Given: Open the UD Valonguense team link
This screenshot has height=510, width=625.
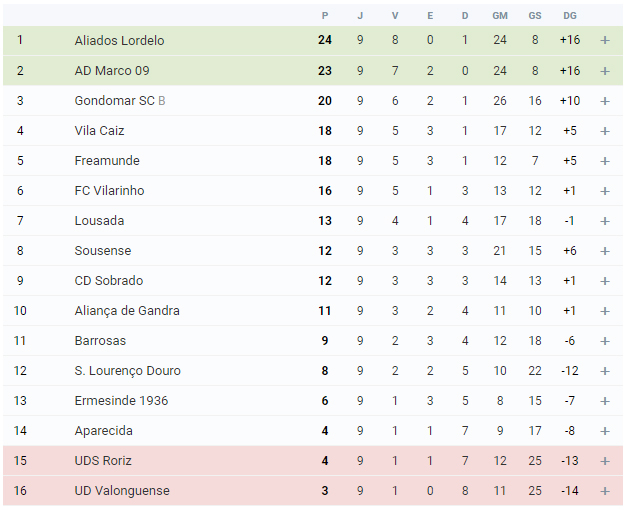Looking at the screenshot, I should [122, 490].
